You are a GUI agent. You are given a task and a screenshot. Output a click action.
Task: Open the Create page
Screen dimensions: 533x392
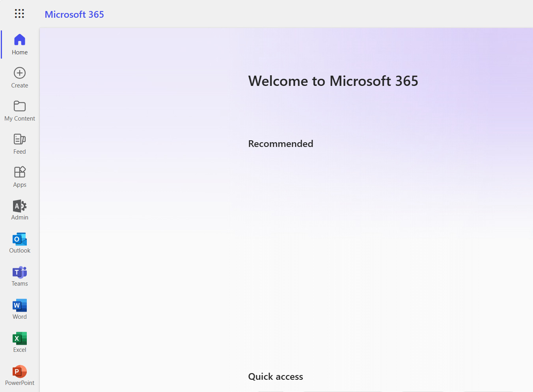20,78
